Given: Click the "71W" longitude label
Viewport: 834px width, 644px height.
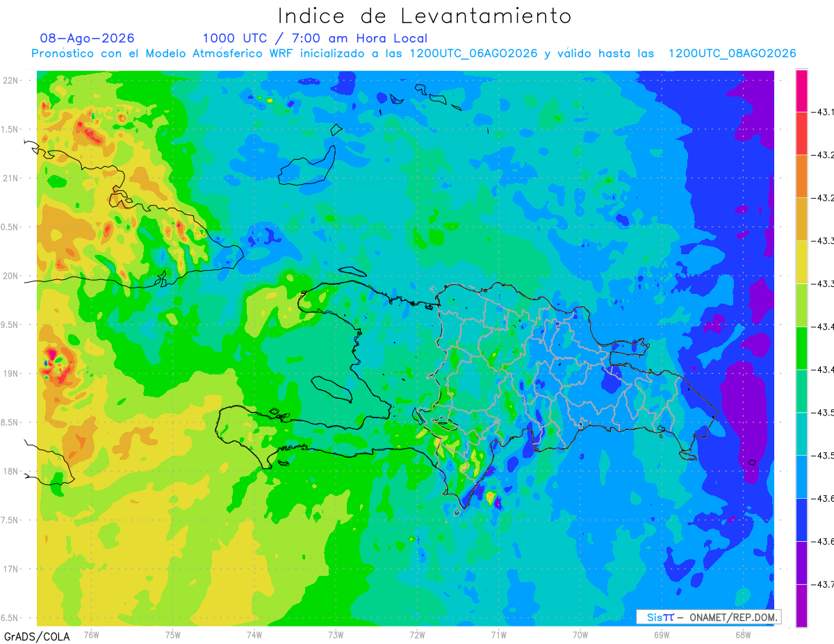Looking at the screenshot, I should [498, 635].
